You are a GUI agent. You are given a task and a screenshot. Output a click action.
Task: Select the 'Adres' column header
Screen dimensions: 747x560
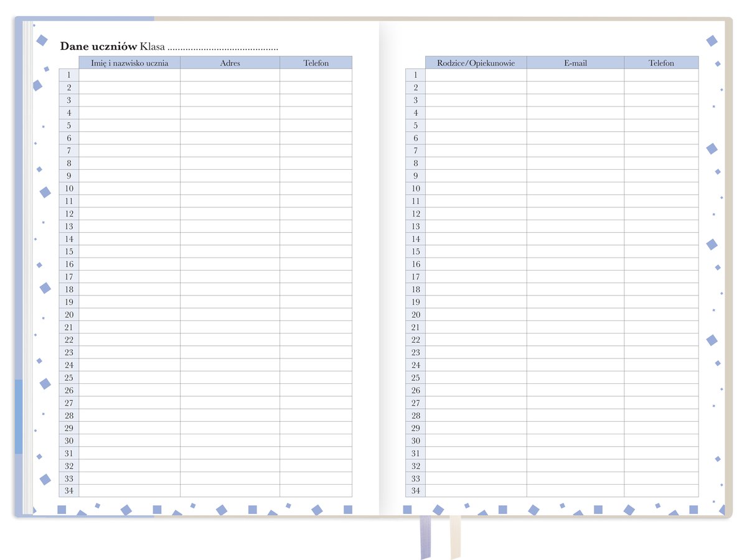tap(230, 63)
